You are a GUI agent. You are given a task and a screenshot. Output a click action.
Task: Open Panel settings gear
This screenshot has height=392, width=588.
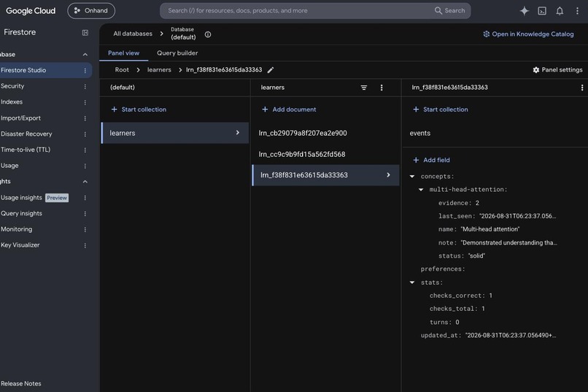tap(557, 70)
